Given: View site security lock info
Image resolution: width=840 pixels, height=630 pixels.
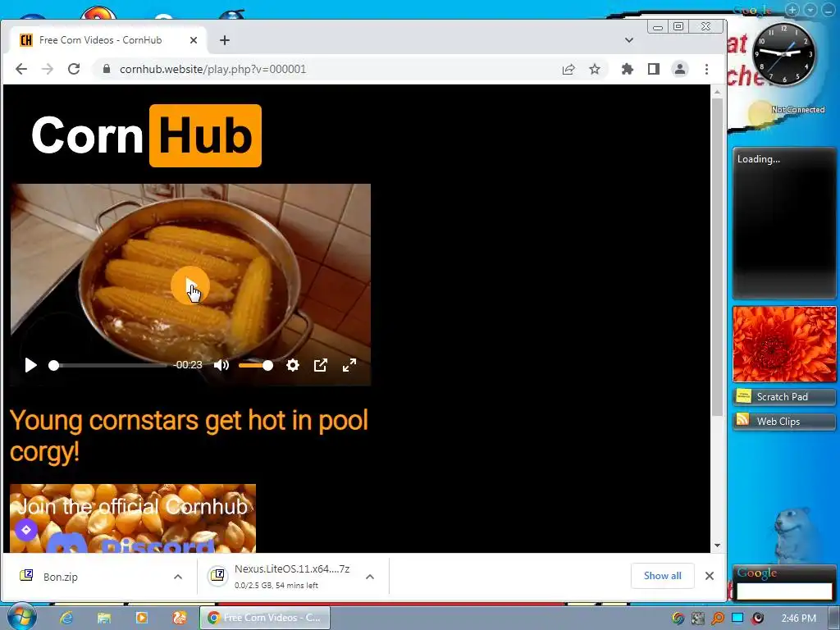Looking at the screenshot, I should pos(107,69).
